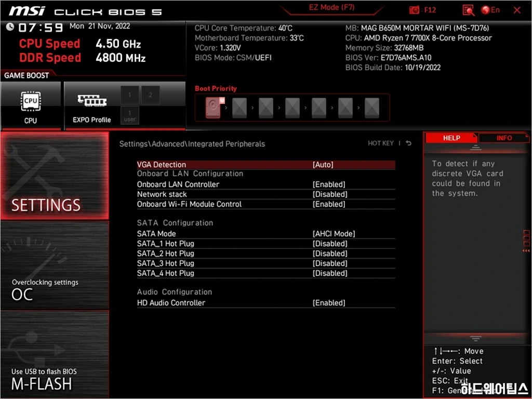Click the second boot priority device slot

tap(240, 108)
